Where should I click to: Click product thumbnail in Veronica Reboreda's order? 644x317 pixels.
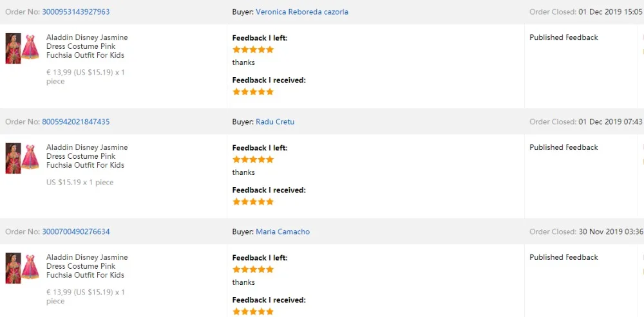pos(22,48)
